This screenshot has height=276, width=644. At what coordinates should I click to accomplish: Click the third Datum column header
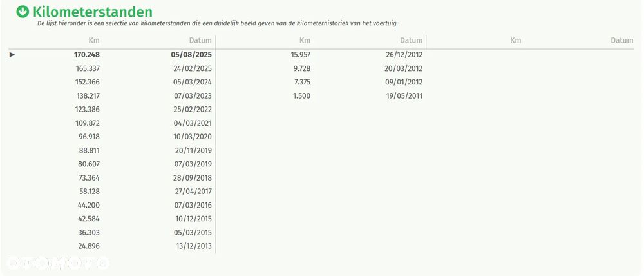click(622, 41)
